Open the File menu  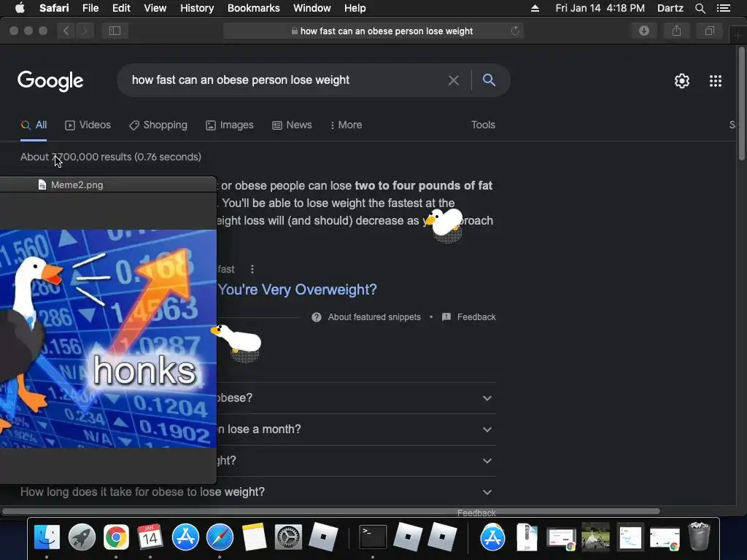point(90,8)
